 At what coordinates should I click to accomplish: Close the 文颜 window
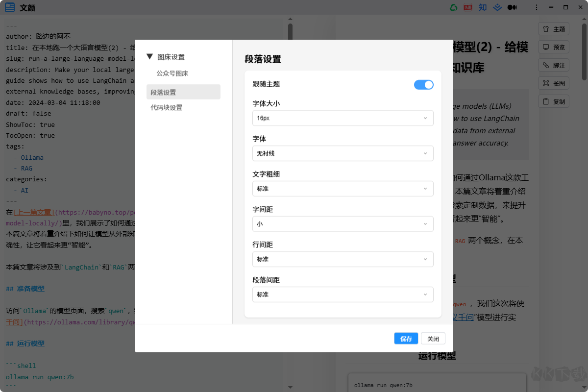(x=580, y=7)
